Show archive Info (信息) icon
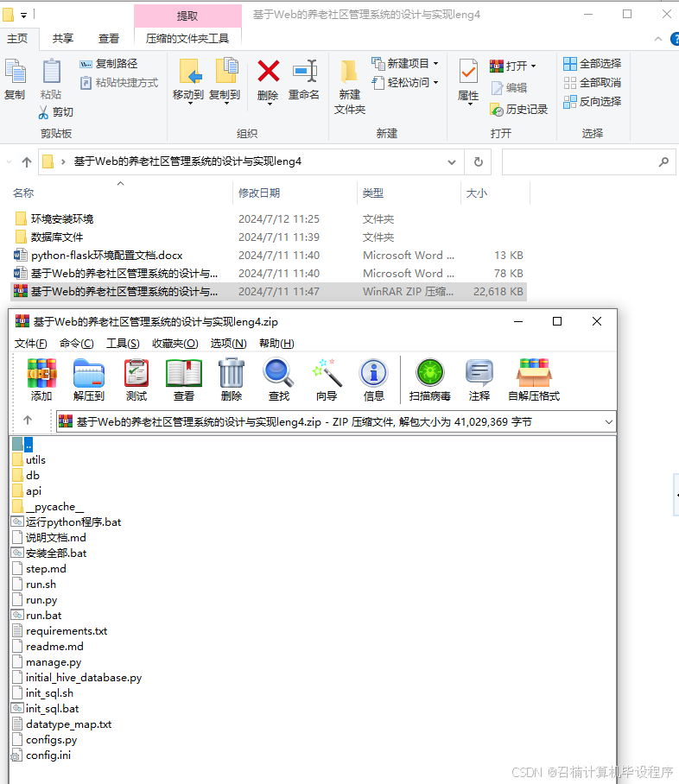 pos(373,380)
